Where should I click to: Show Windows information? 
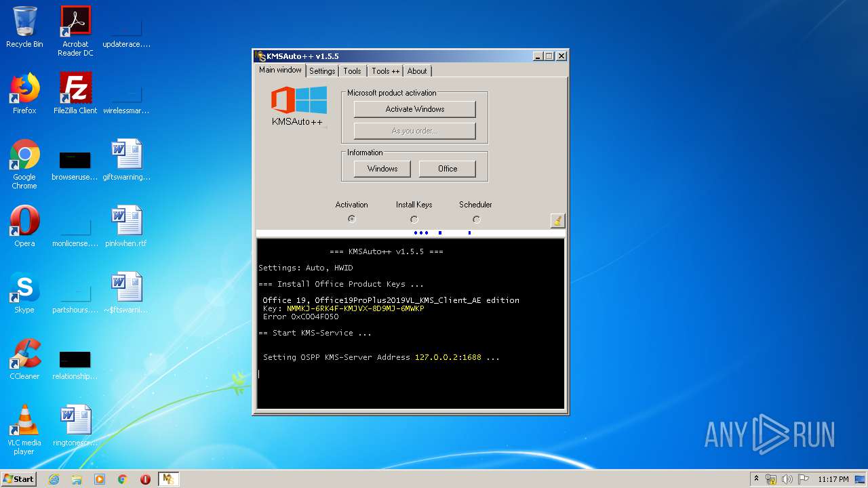coord(382,169)
